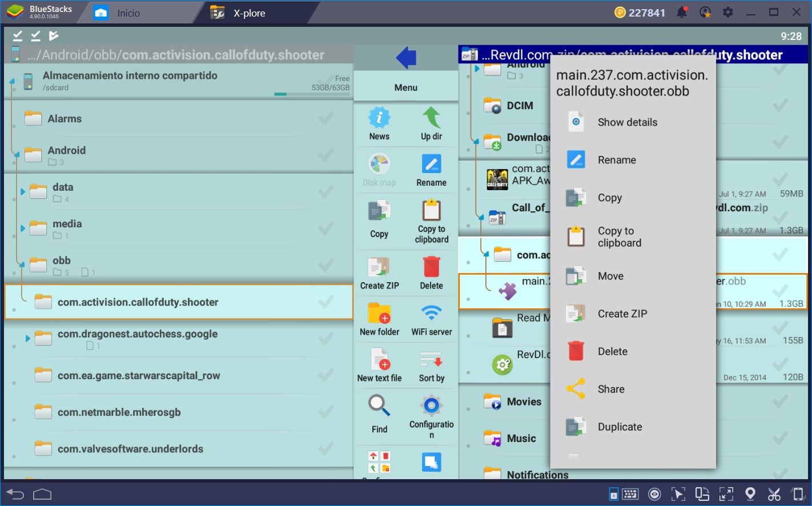Image resolution: width=812 pixels, height=506 pixels.
Task: Collapse the Call_of zip archive arrow
Action: (x=480, y=216)
